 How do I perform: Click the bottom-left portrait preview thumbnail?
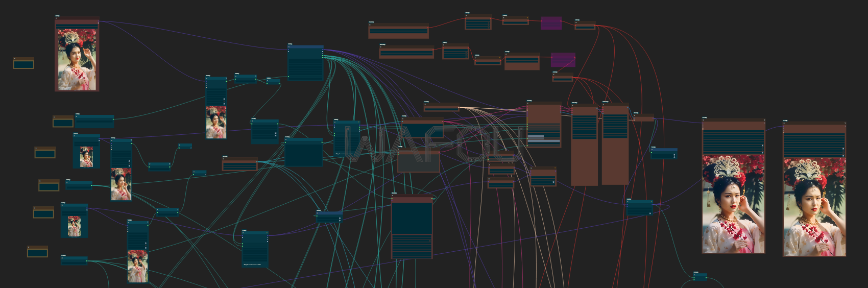point(137,266)
